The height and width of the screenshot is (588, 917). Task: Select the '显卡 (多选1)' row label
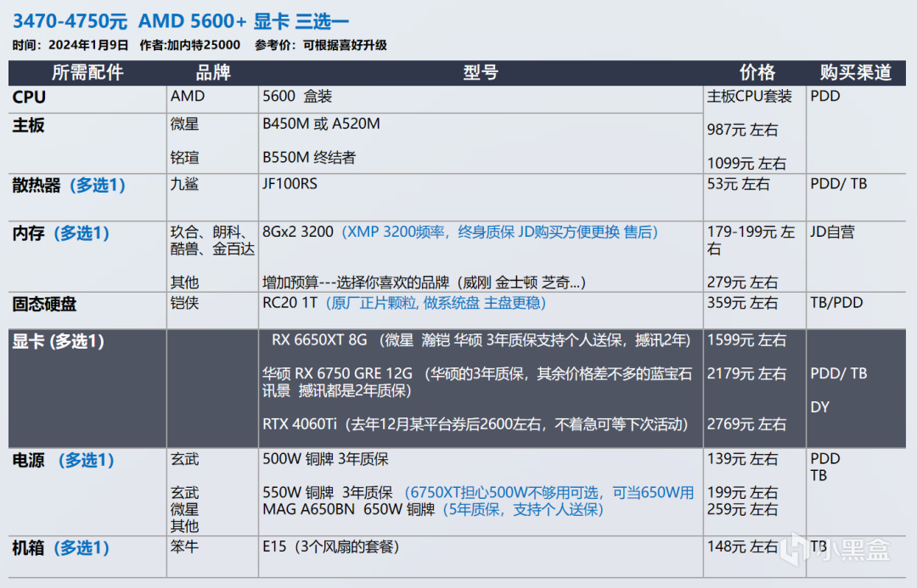59,341
